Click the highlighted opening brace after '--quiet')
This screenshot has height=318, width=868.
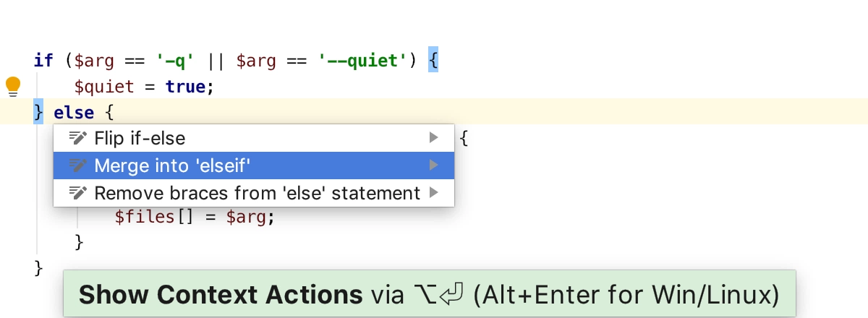[x=433, y=61]
